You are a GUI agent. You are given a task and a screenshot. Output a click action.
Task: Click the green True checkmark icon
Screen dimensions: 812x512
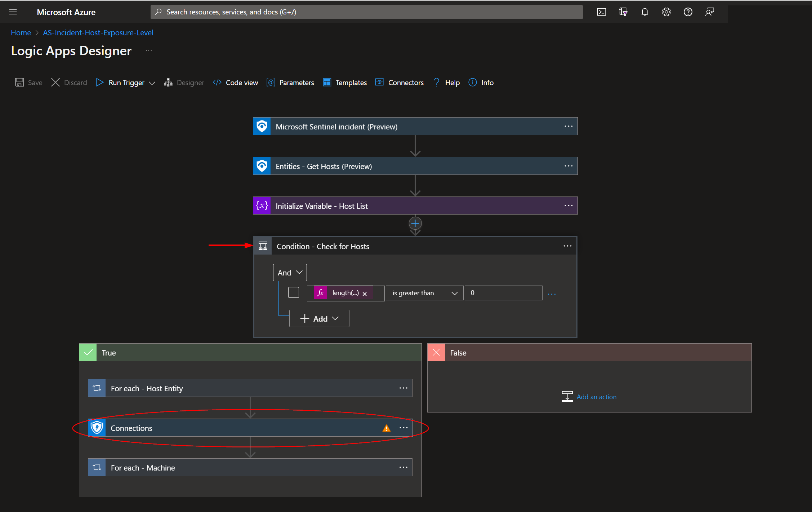(88, 352)
